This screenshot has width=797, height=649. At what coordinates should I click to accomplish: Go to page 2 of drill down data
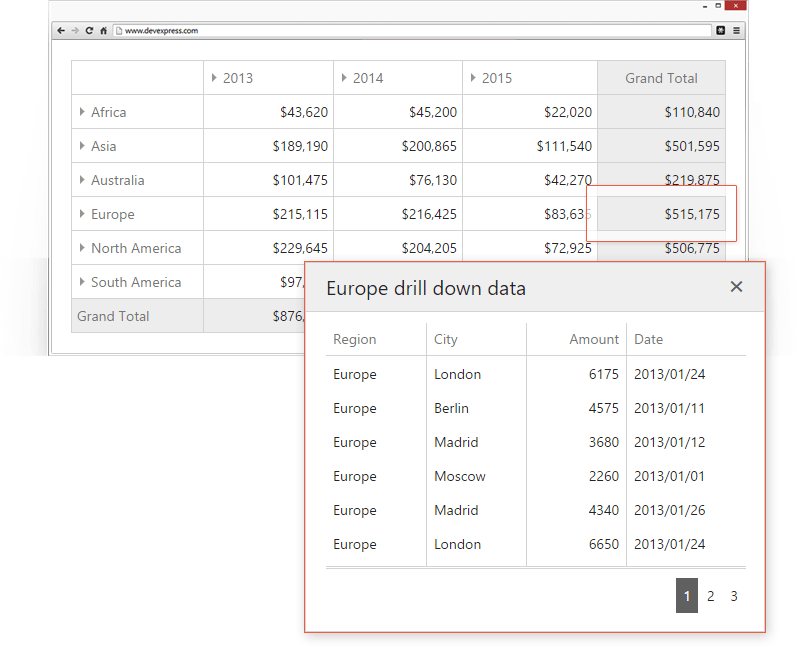coord(711,596)
